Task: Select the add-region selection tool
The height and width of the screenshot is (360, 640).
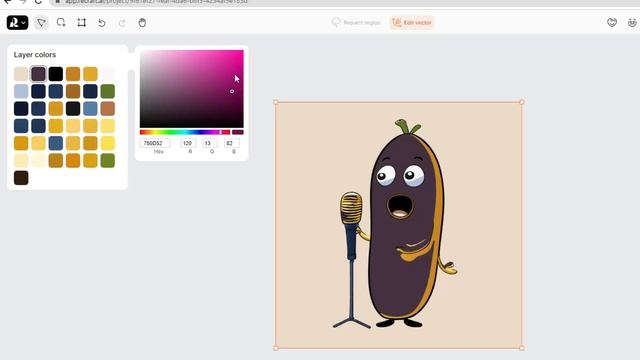Action: tap(61, 22)
